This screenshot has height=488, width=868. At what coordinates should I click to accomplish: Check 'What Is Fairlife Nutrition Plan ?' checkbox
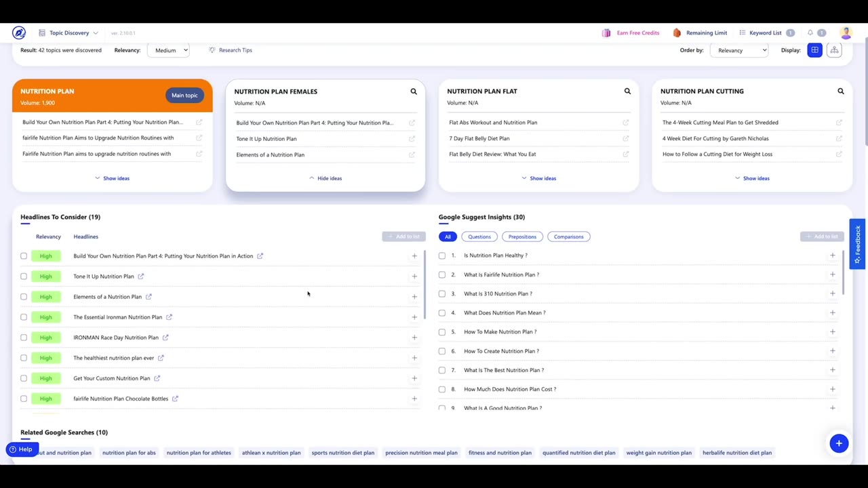(442, 274)
